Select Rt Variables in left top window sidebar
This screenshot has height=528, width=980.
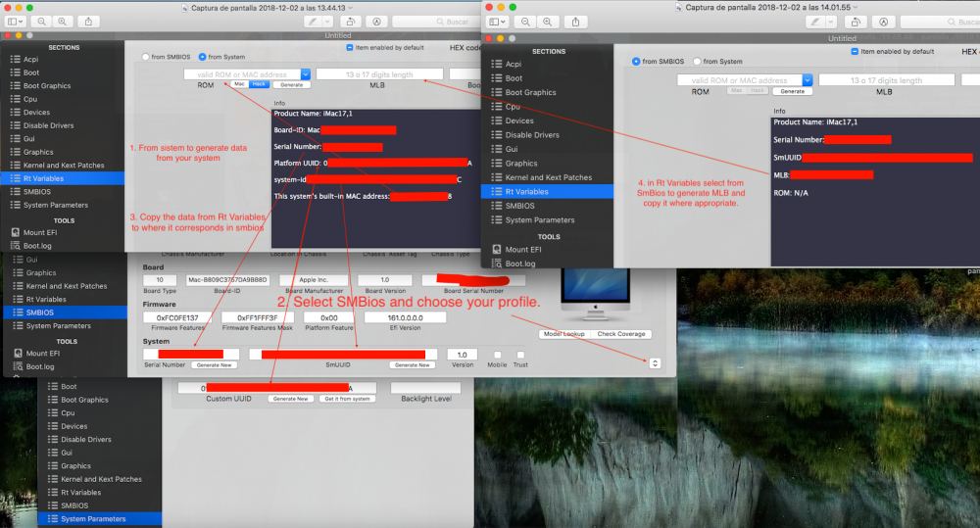(x=63, y=178)
